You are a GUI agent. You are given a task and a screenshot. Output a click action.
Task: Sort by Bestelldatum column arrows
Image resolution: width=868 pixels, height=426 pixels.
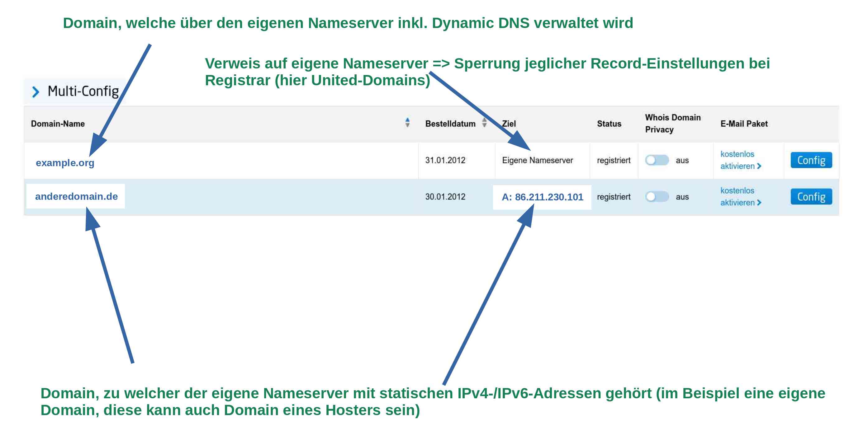484,123
